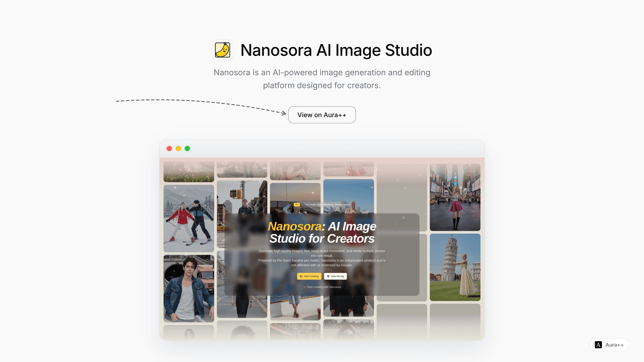Image resolution: width=644 pixels, height=362 pixels.
Task: Click 'Nanosora: AI Image Studio for Creators' headline
Action: [322, 232]
